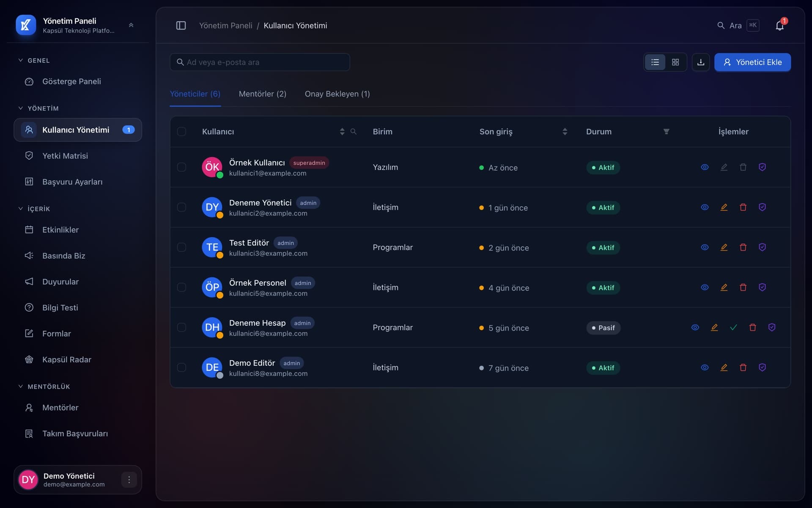Open permissions shield for Örnek Personel

pyautogui.click(x=762, y=287)
